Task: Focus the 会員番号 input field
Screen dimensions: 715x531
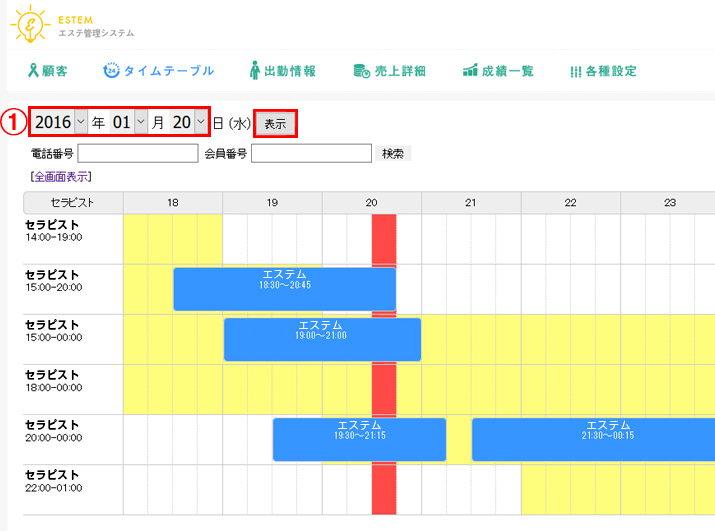Action: tap(311, 153)
